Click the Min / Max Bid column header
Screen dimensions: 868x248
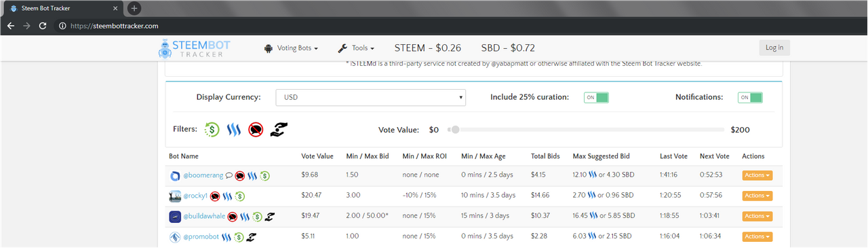point(368,156)
